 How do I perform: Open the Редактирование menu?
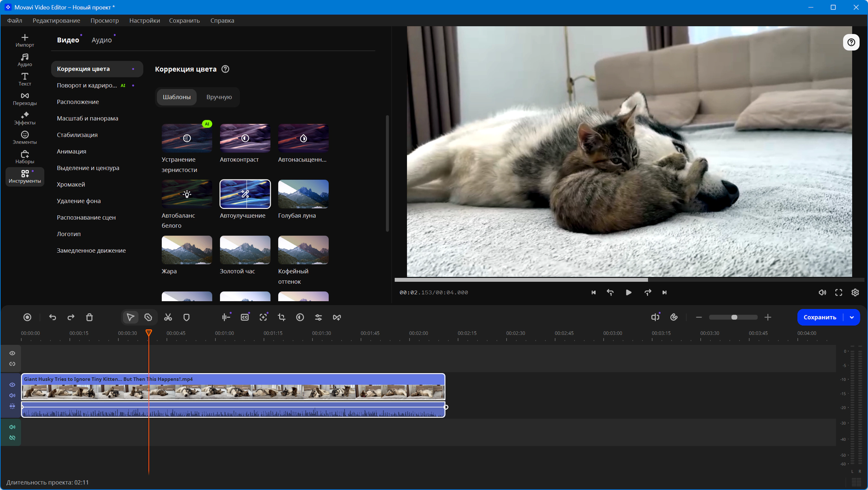pos(56,21)
